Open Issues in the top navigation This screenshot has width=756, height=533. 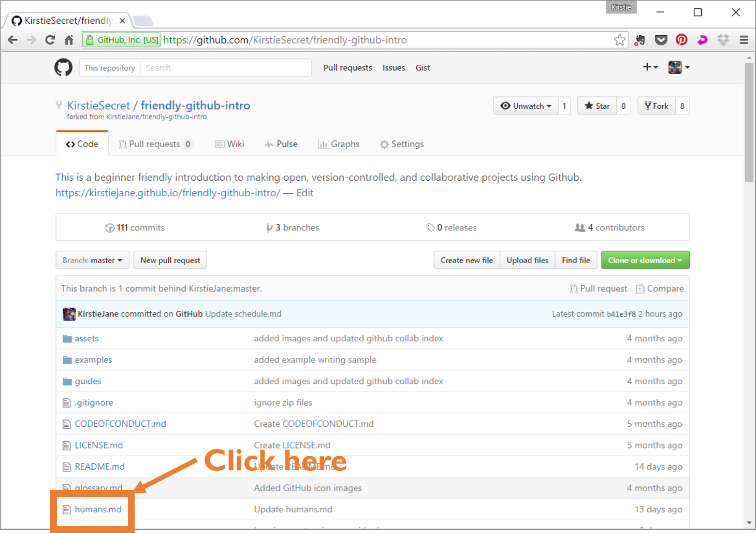click(x=394, y=68)
